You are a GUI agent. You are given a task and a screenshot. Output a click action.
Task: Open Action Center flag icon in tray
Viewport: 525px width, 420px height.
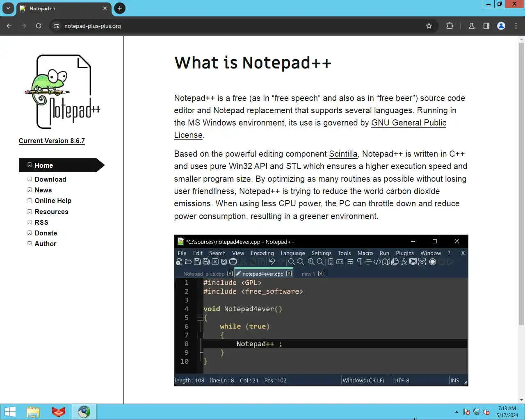[x=467, y=412]
